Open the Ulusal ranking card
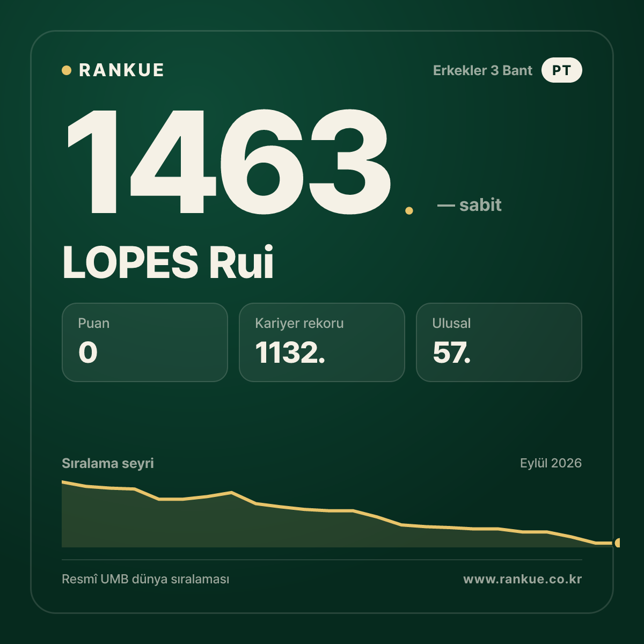Viewport: 644px width, 644px height. tap(499, 342)
